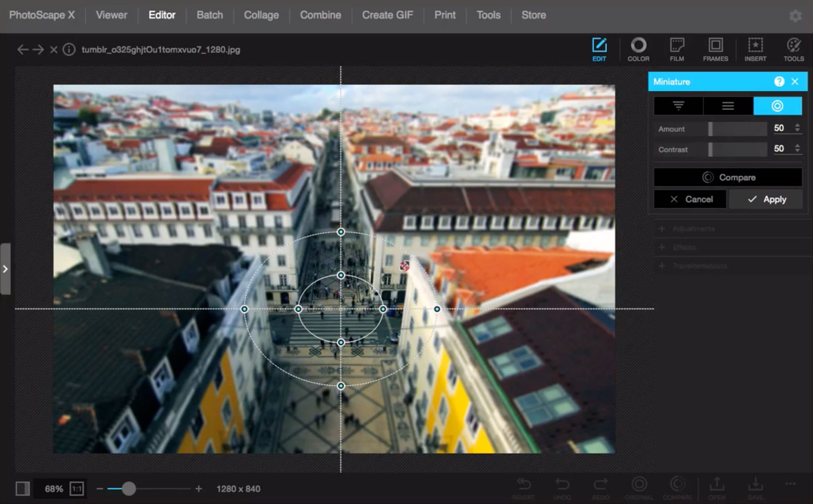The height and width of the screenshot is (504, 813).
Task: Click the 1:1 actual size icon
Action: [x=77, y=489]
